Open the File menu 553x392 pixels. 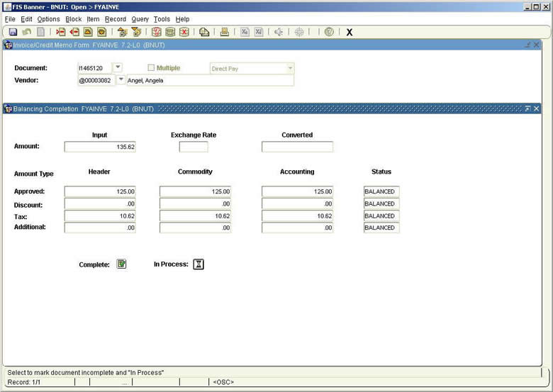tap(10, 19)
